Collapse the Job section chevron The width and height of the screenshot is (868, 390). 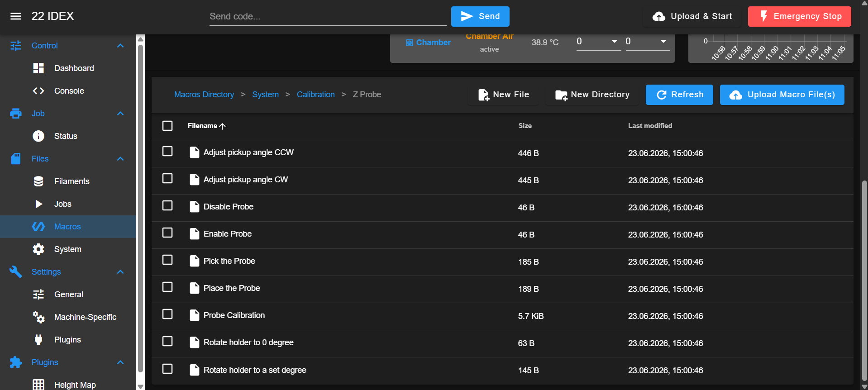point(120,114)
